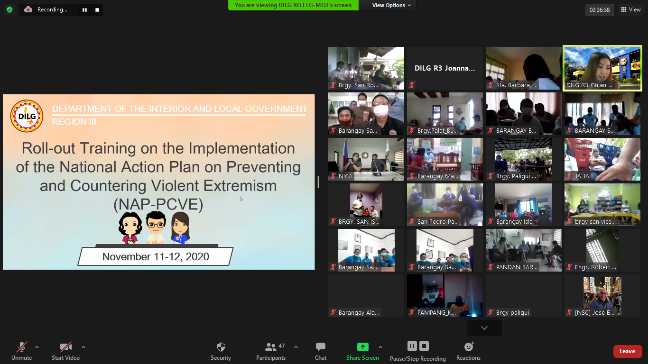648x364 pixels.
Task: Click the Unmute microphone icon
Action: click(x=21, y=347)
